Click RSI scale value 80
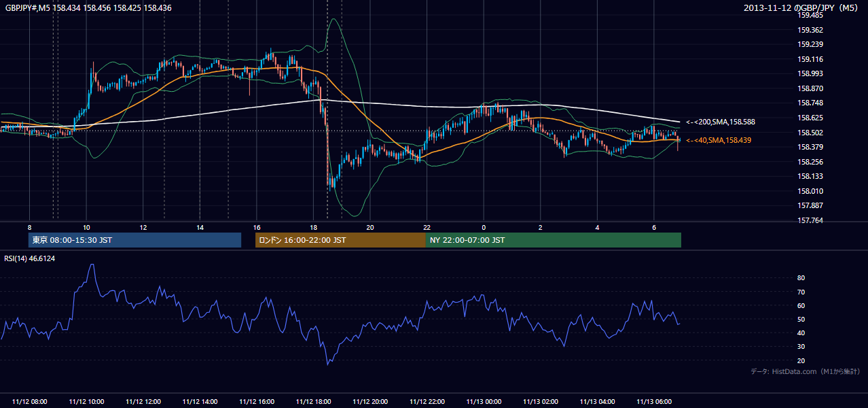Screen dimensions: 868x408 pos(801,278)
